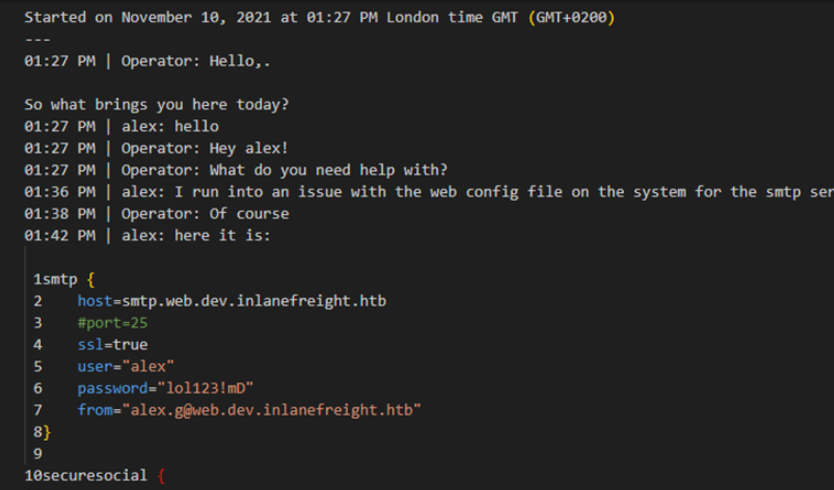Screen dimensions: 834x490
Task: Click the smtp.web.dev.inlanefreight.htb host value
Action: pyautogui.click(x=254, y=301)
